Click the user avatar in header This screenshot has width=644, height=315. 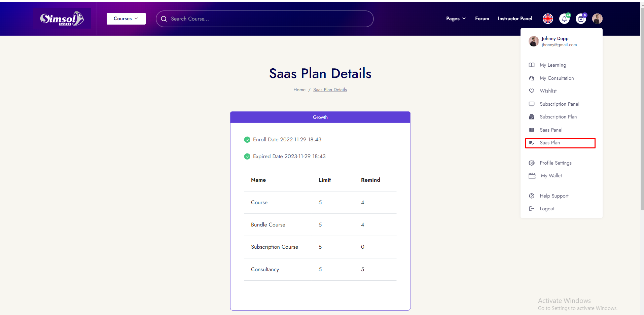[597, 19]
